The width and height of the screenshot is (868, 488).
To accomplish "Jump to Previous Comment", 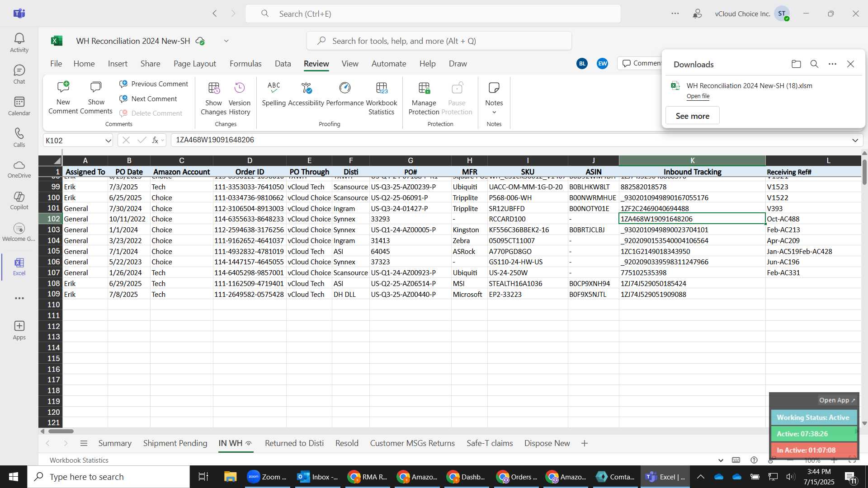I will [x=154, y=84].
